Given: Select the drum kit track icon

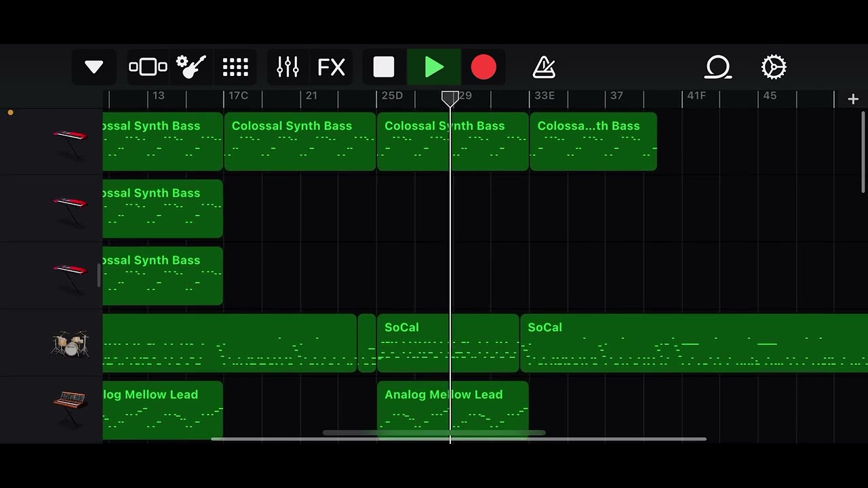Looking at the screenshot, I should 70,344.
